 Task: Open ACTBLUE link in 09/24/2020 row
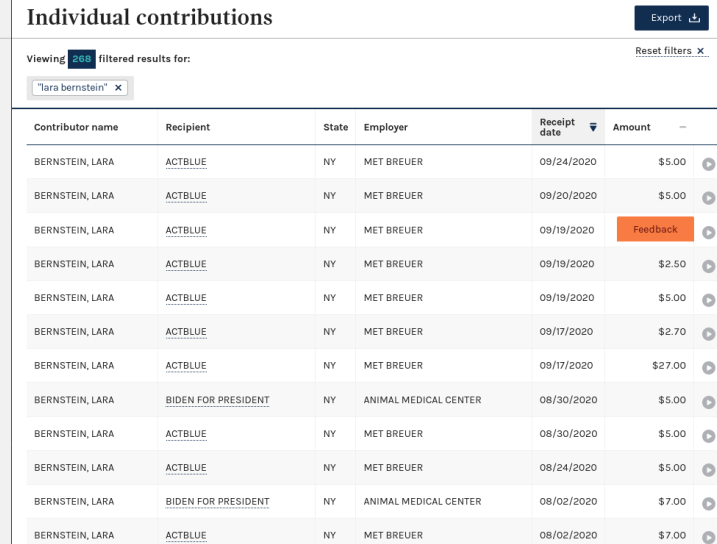pos(186,162)
